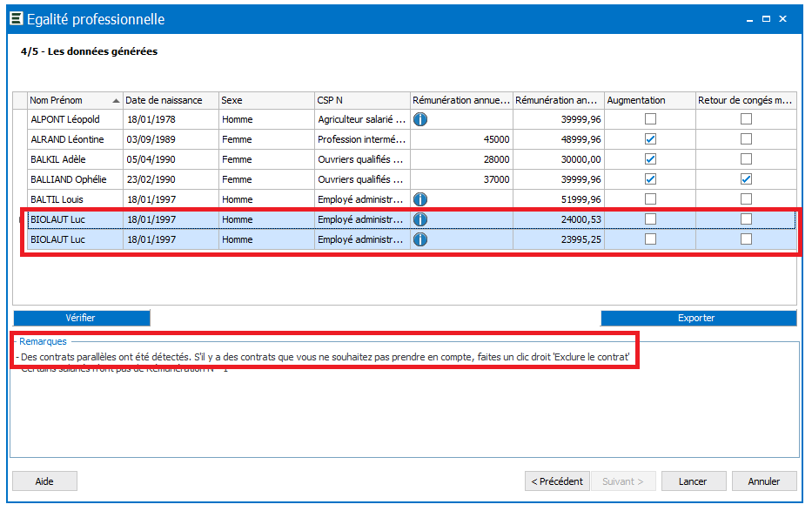Click the 28000 remuneration cell
Viewport: 812px width, 511px height.
pyautogui.click(x=461, y=159)
